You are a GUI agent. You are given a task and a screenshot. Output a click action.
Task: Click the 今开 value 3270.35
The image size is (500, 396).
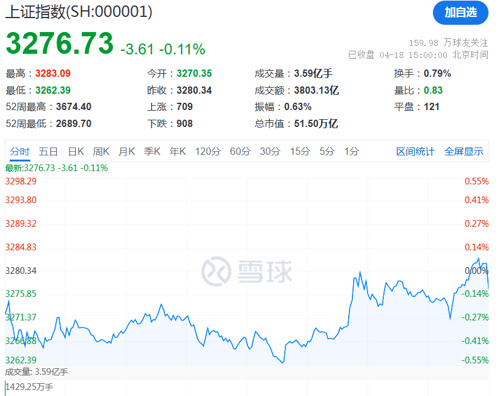pyautogui.click(x=194, y=73)
